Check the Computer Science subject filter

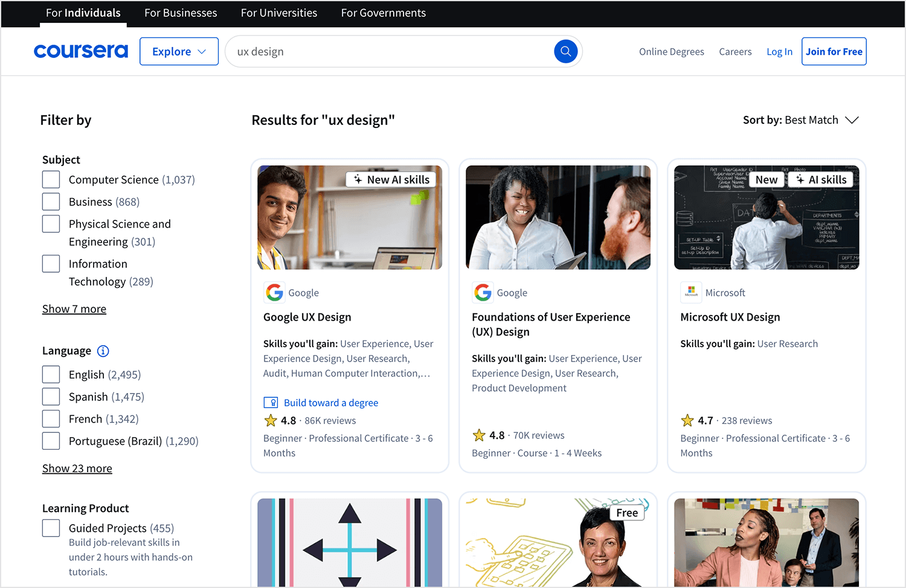[x=51, y=179]
